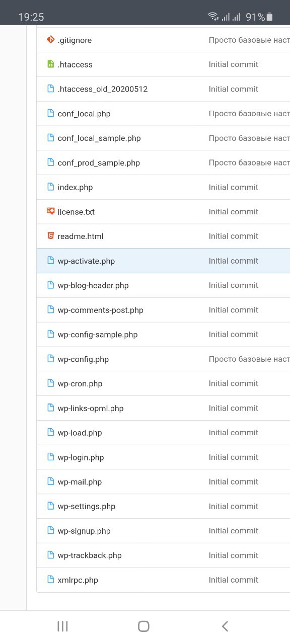Viewport: 290px width, 644px height.
Task: Tap the Android back navigation button
Action: pyautogui.click(x=225, y=626)
